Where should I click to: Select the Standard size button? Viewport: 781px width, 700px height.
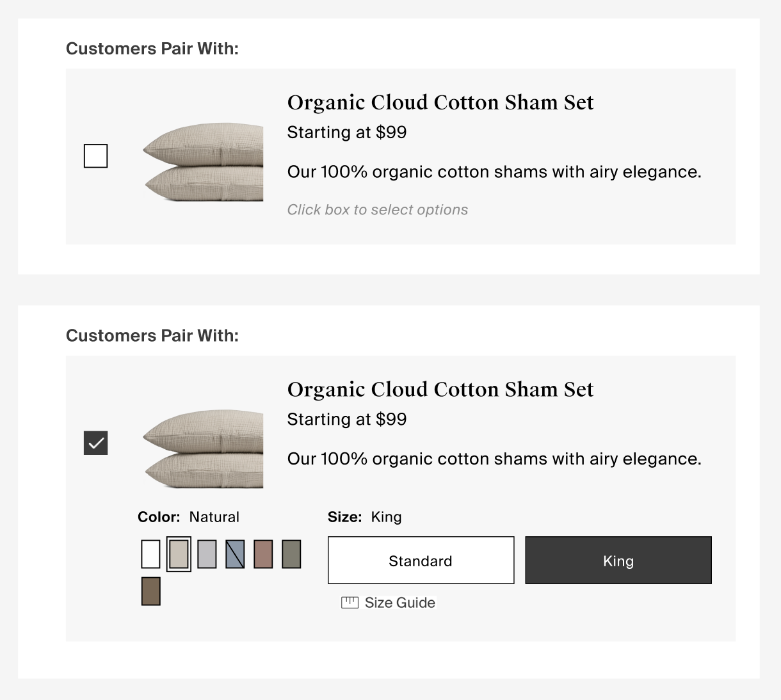pyautogui.click(x=421, y=561)
